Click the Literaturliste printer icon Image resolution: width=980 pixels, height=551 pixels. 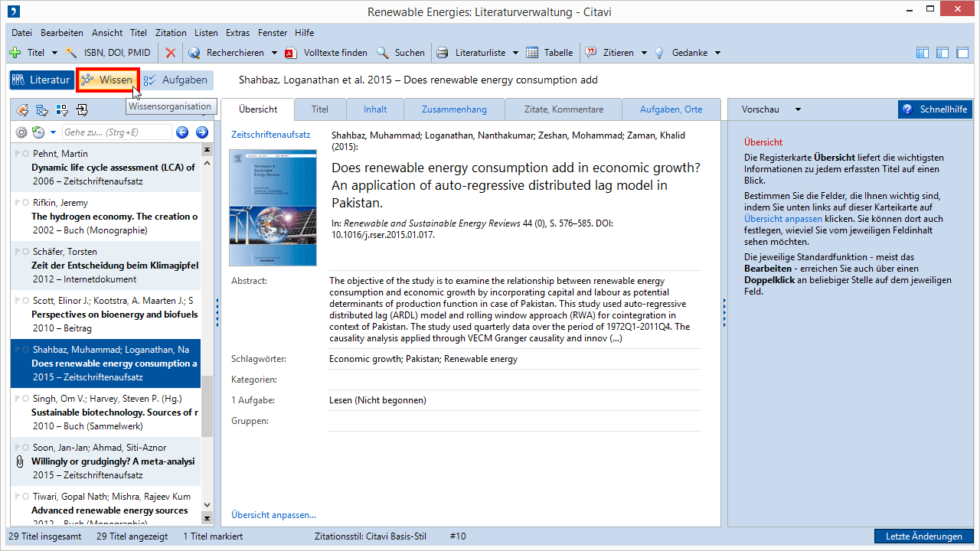pos(443,53)
